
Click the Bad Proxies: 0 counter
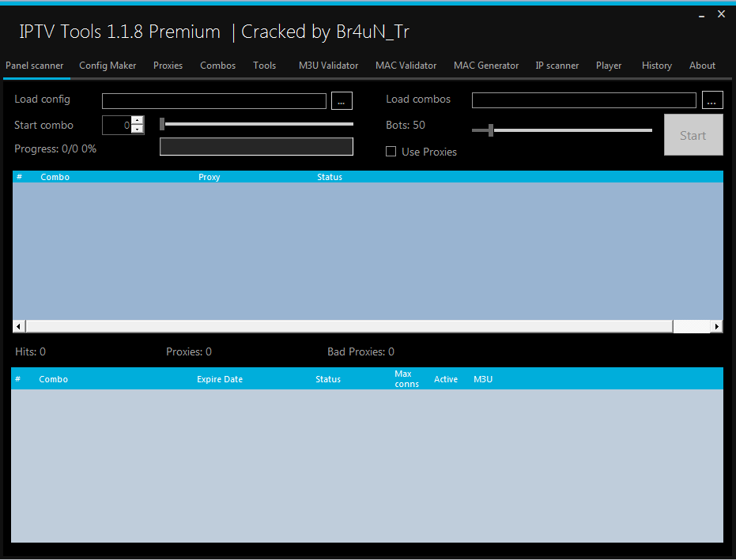click(x=360, y=351)
